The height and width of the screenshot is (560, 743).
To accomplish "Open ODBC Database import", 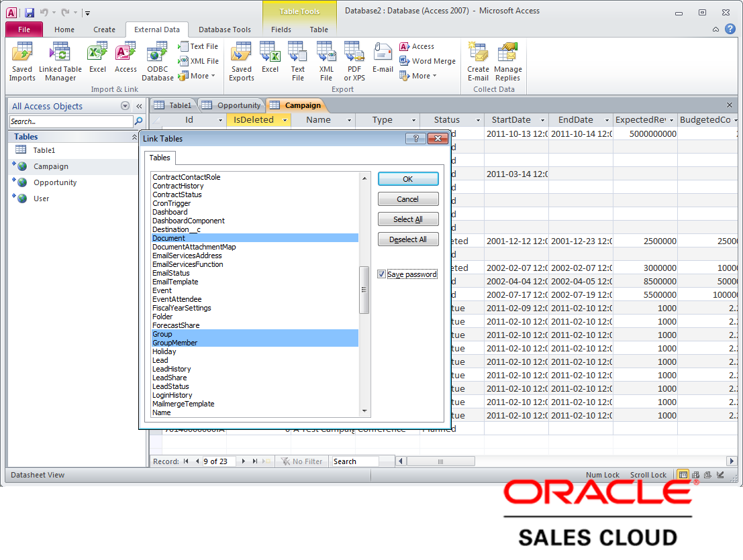I will (x=157, y=62).
